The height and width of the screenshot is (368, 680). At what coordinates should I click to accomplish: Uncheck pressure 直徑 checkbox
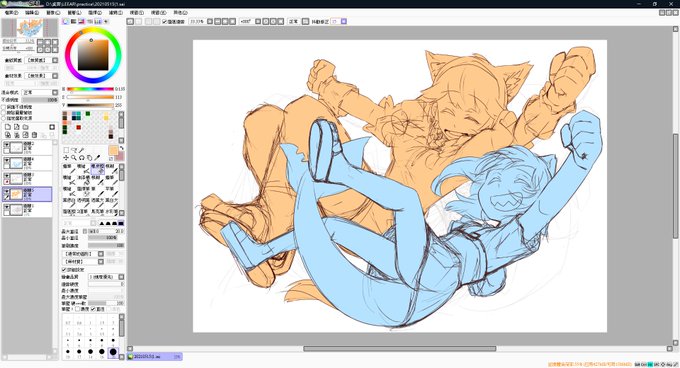[93, 309]
